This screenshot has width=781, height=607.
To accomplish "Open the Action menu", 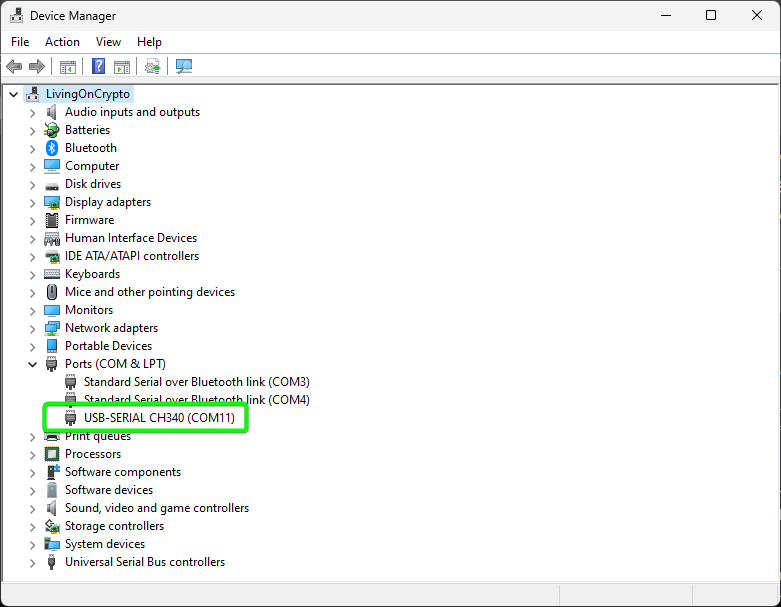I will pos(62,42).
